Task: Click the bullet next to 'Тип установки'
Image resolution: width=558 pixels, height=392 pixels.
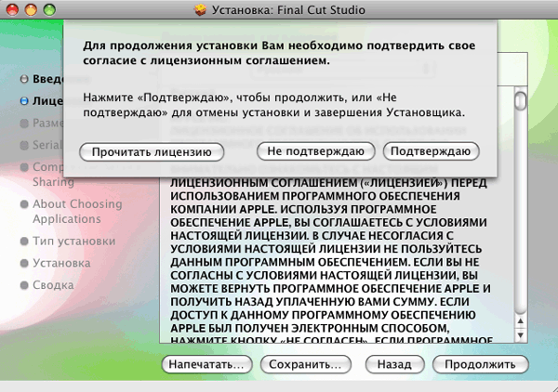Action: 24,242
